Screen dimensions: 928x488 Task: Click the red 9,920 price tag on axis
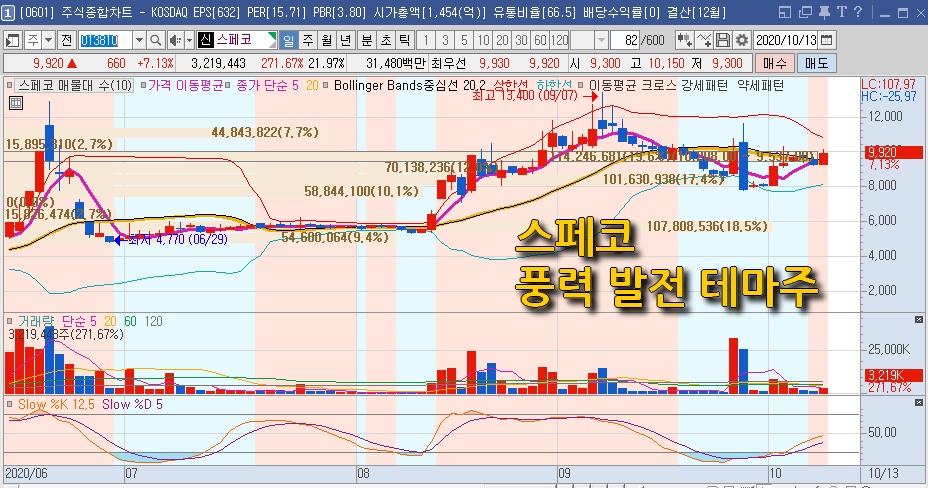coord(894,153)
